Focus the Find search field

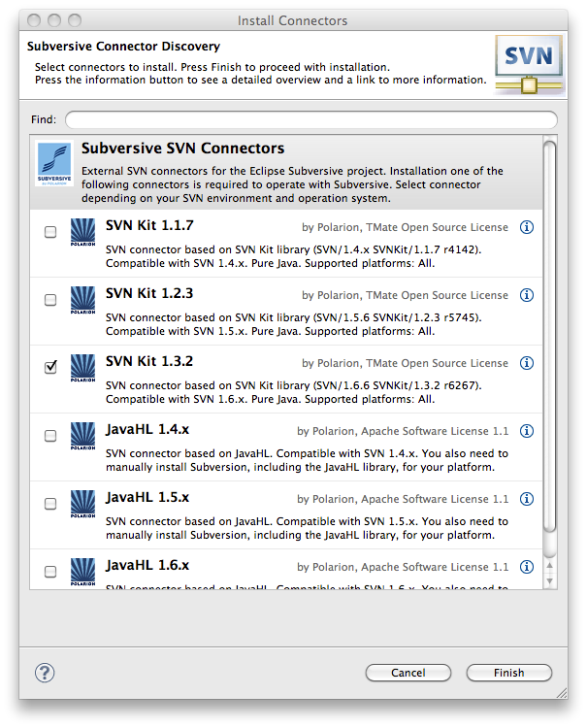(311, 119)
